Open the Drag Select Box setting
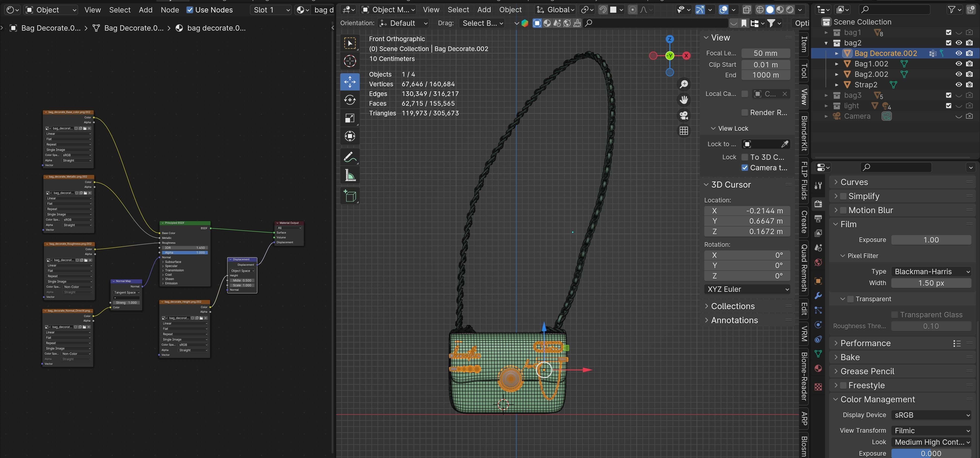 coord(482,23)
